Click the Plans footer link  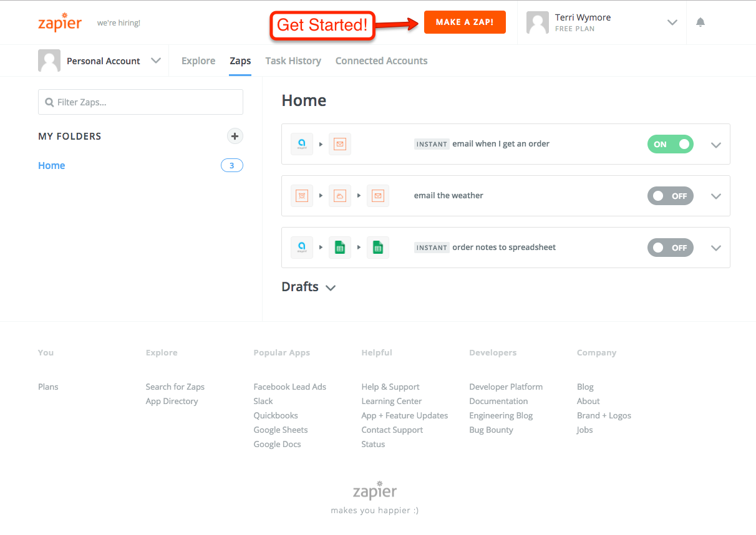(x=48, y=387)
